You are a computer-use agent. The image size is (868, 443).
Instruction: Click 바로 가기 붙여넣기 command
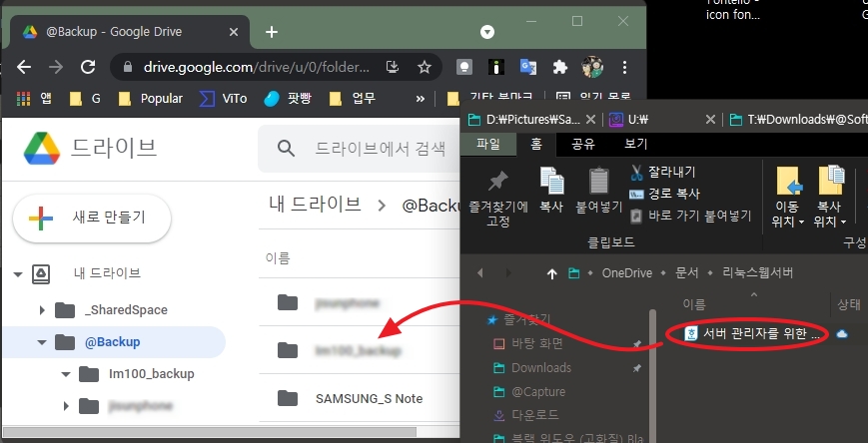click(x=690, y=216)
